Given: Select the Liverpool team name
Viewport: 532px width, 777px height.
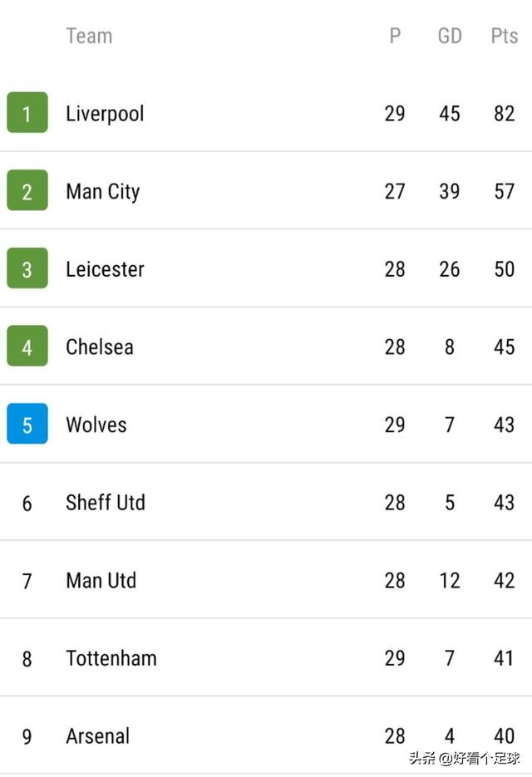Looking at the screenshot, I should click(105, 114).
